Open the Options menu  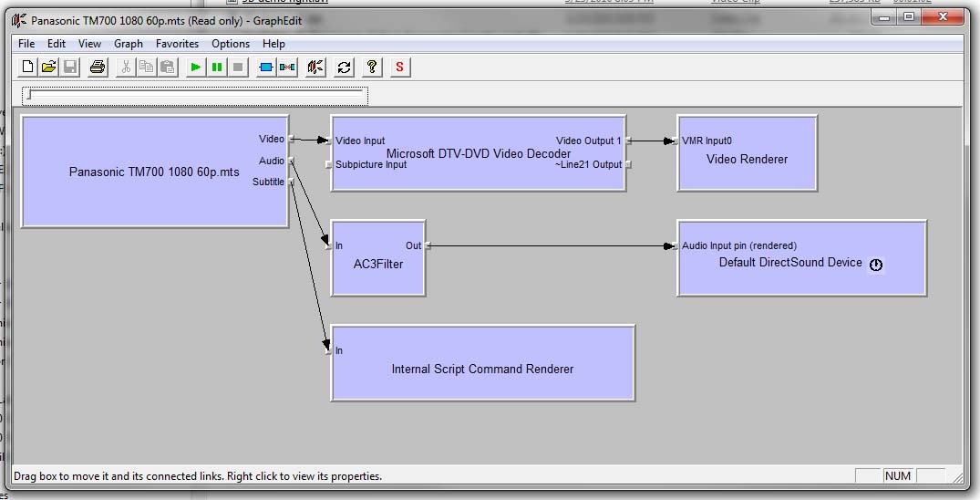230,44
